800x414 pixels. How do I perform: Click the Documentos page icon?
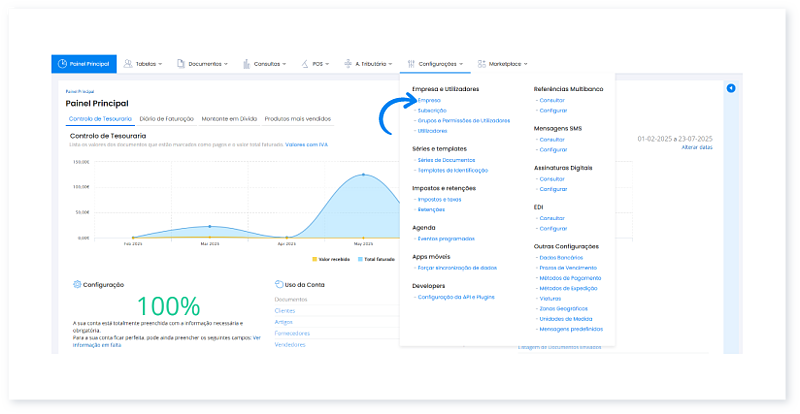tap(180, 64)
